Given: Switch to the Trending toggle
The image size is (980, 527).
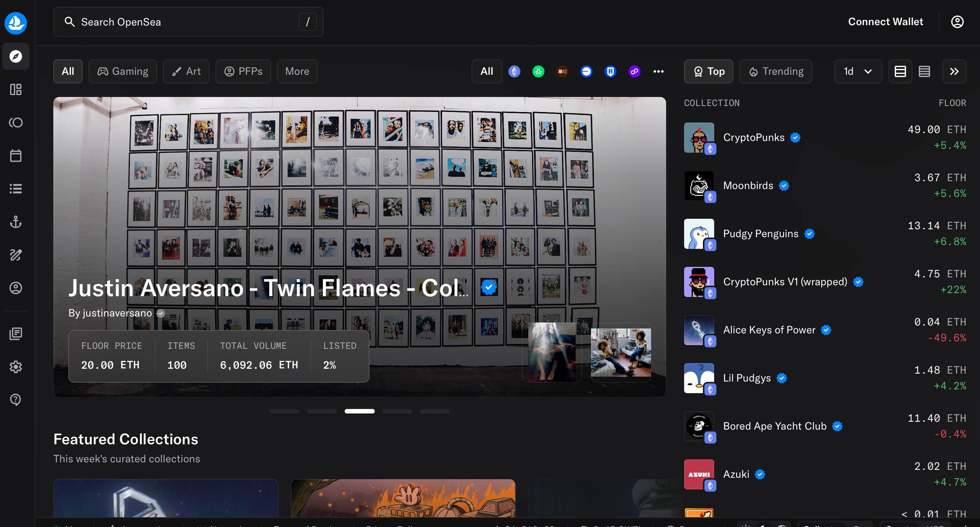Looking at the screenshot, I should (775, 71).
